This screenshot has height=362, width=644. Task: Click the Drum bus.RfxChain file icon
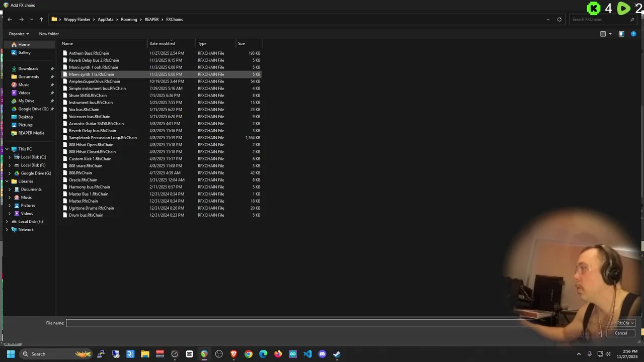click(x=65, y=215)
